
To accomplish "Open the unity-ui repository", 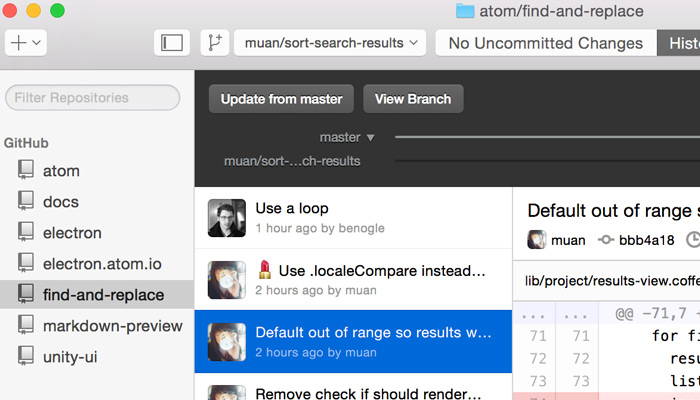I will [70, 357].
